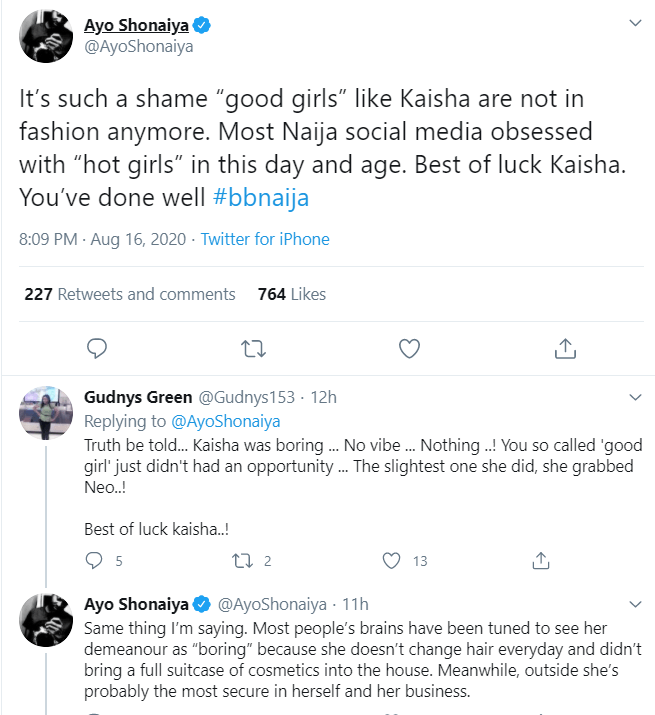Retweet Gudnys Green's reply
This screenshot has width=655, height=715.
243,561
